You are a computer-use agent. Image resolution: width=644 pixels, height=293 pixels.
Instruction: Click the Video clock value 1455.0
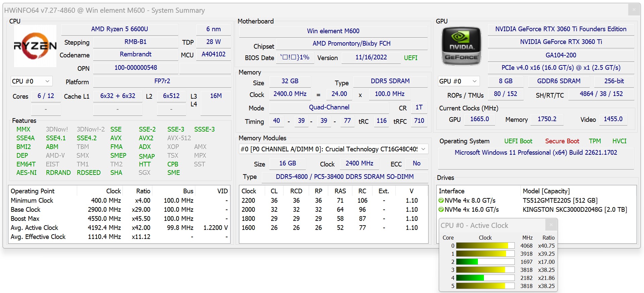(x=613, y=119)
